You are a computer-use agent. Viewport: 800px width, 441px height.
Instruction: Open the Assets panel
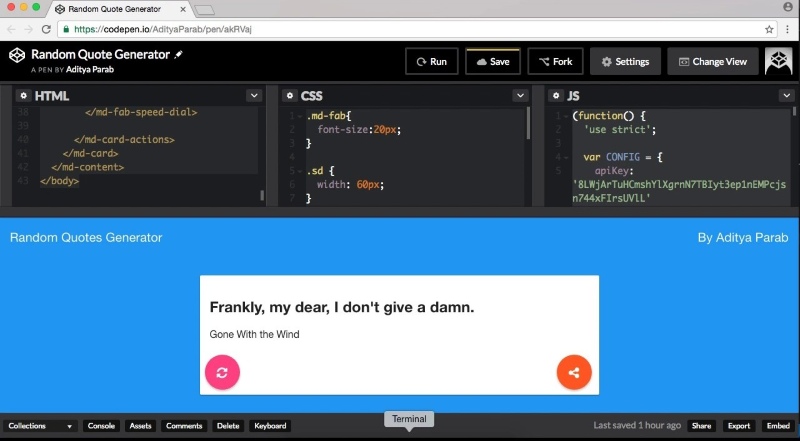140,426
